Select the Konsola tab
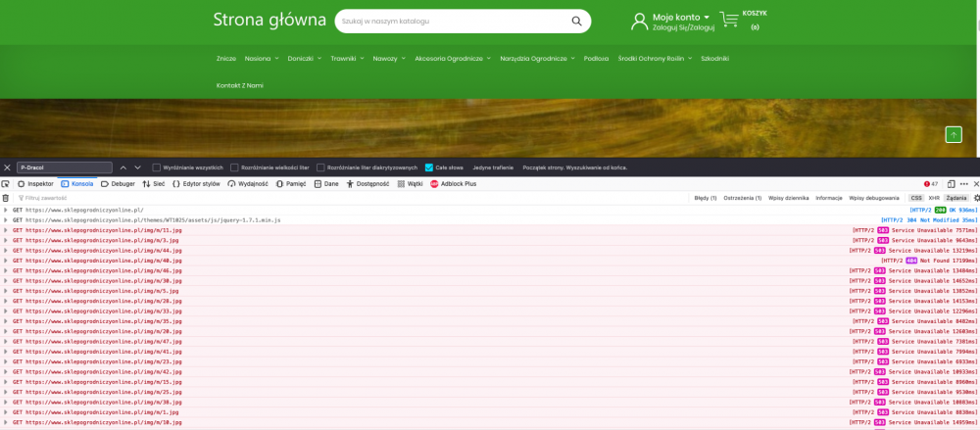This screenshot has height=430, width=980. point(76,184)
